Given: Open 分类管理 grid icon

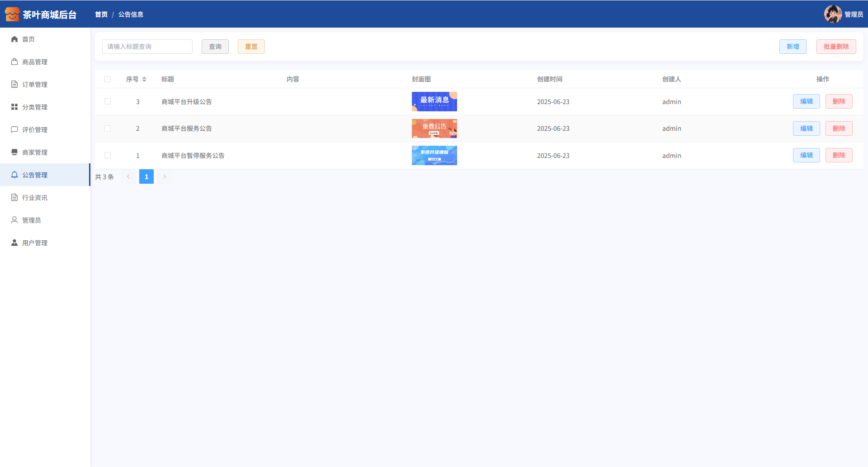Looking at the screenshot, I should (x=14, y=107).
